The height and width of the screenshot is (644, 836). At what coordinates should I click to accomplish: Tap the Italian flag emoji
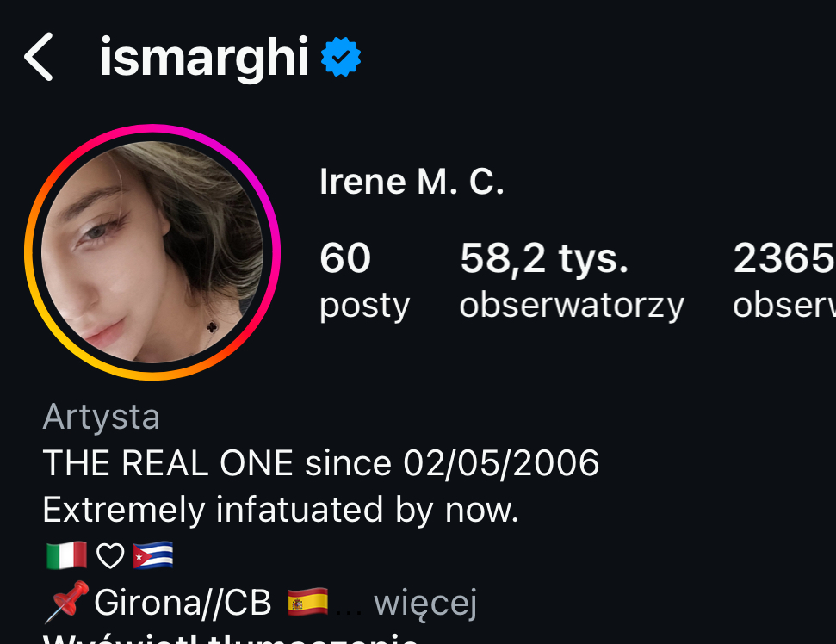(x=66, y=555)
